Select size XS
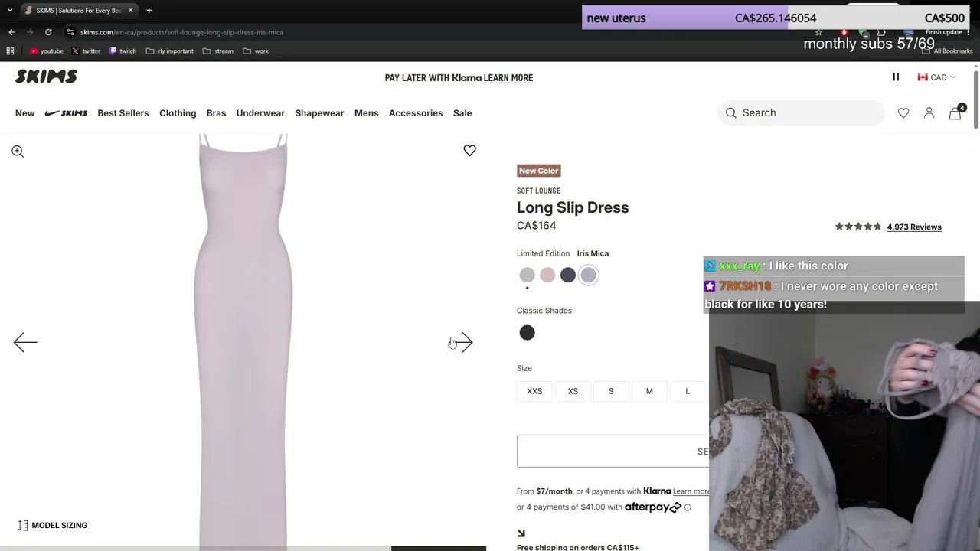The width and height of the screenshot is (980, 551). pyautogui.click(x=573, y=391)
